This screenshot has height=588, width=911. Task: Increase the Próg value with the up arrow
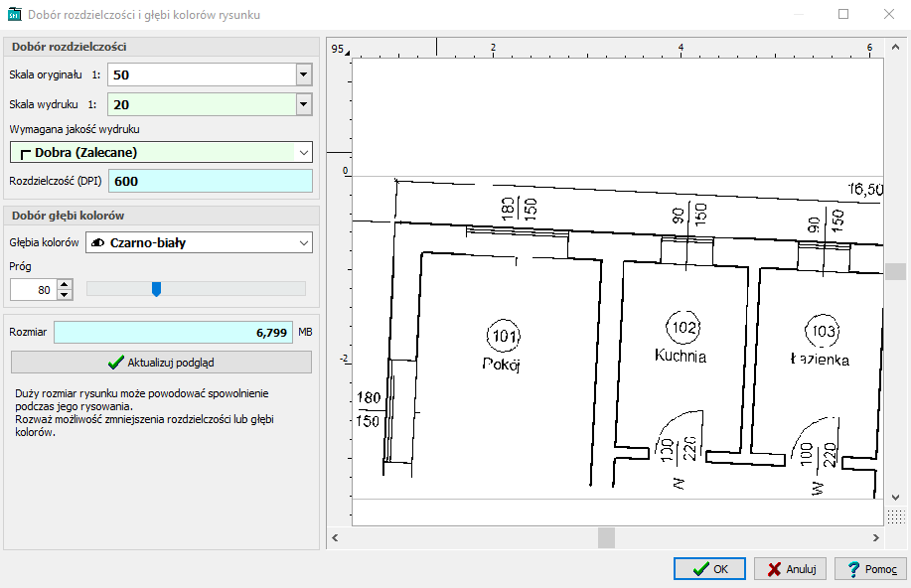pos(65,284)
